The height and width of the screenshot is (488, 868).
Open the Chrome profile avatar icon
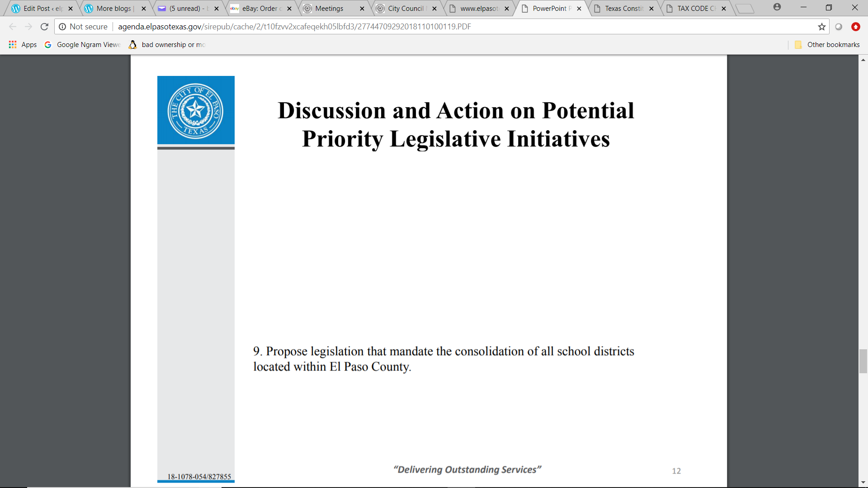pos(777,7)
